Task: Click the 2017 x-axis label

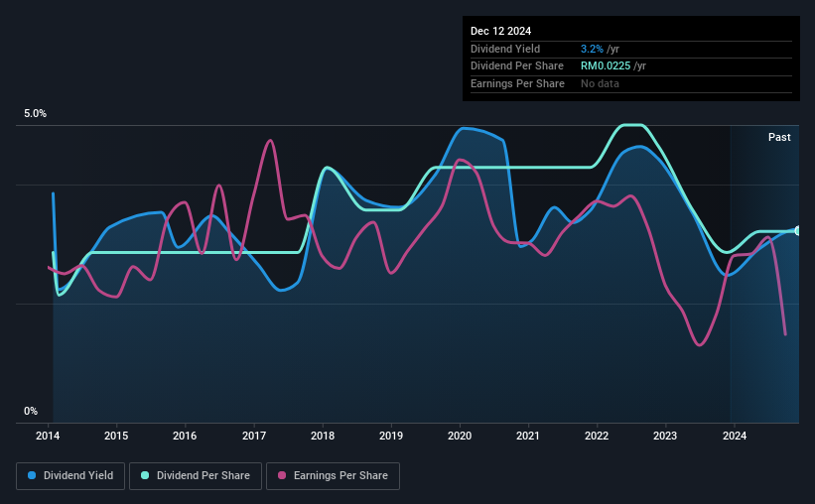Action: 254,436
